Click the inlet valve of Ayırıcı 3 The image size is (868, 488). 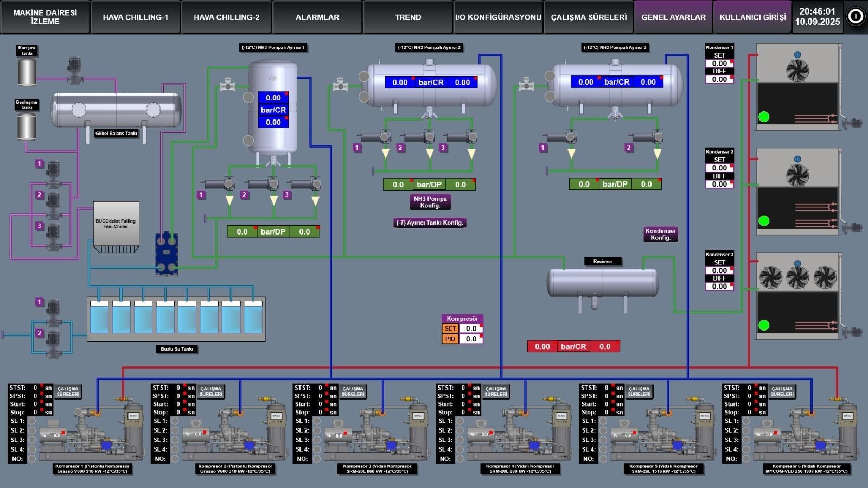(x=526, y=85)
